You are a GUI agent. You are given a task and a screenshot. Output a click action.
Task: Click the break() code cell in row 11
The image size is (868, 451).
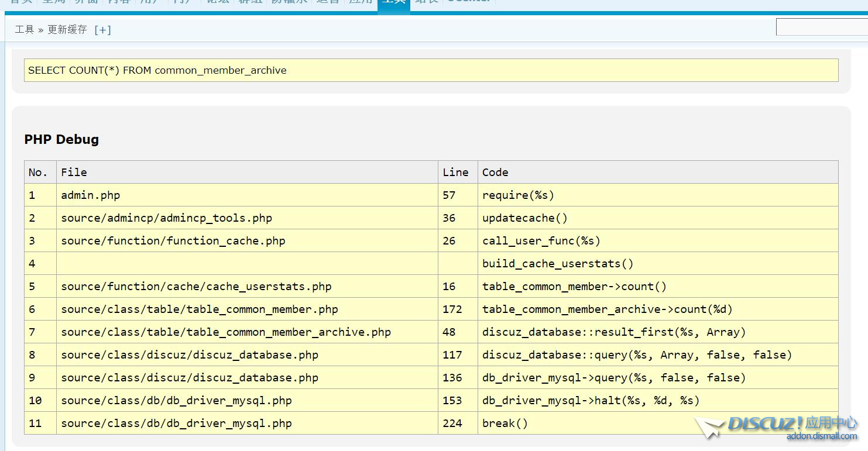(x=505, y=424)
